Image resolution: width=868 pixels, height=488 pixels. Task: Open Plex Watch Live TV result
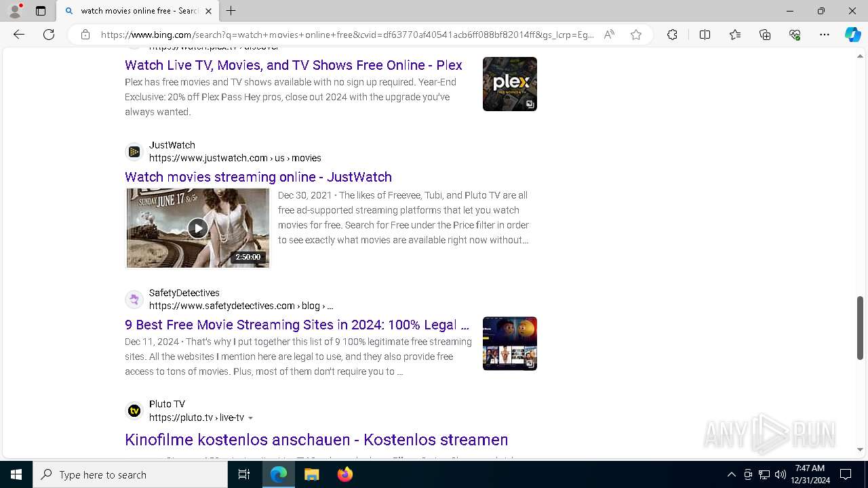pyautogui.click(x=294, y=65)
